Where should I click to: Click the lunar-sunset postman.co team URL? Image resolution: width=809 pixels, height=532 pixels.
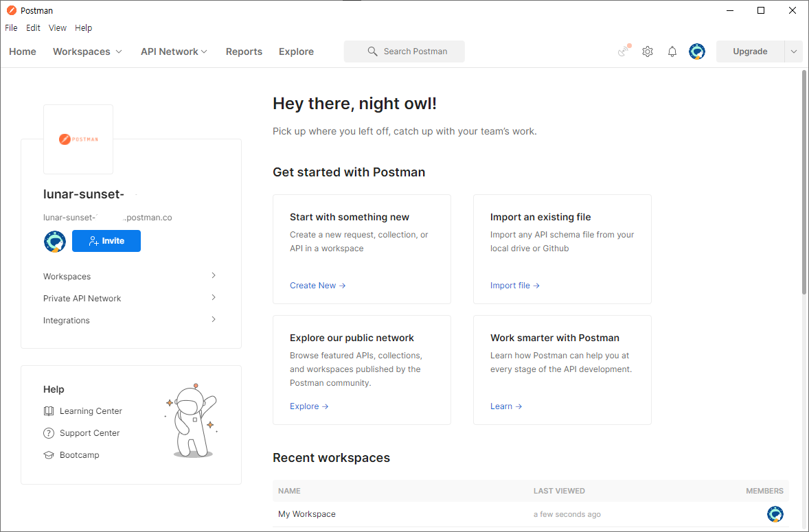tap(108, 218)
